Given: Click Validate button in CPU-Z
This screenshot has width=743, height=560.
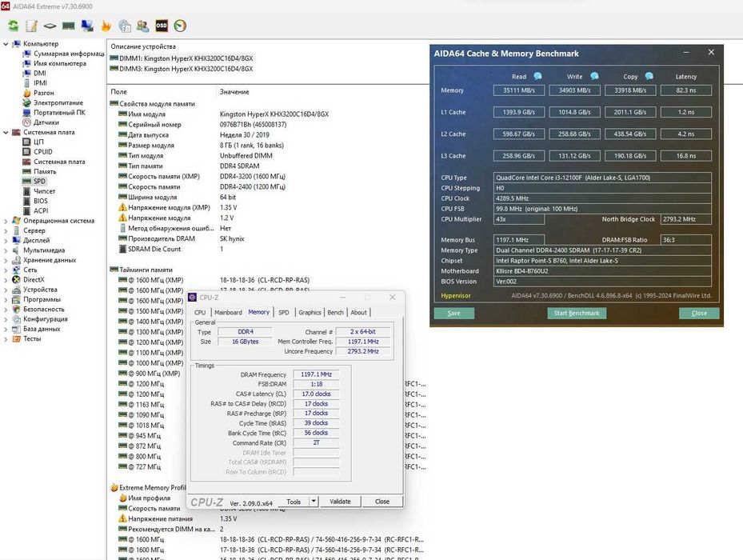Looking at the screenshot, I should (x=340, y=502).
